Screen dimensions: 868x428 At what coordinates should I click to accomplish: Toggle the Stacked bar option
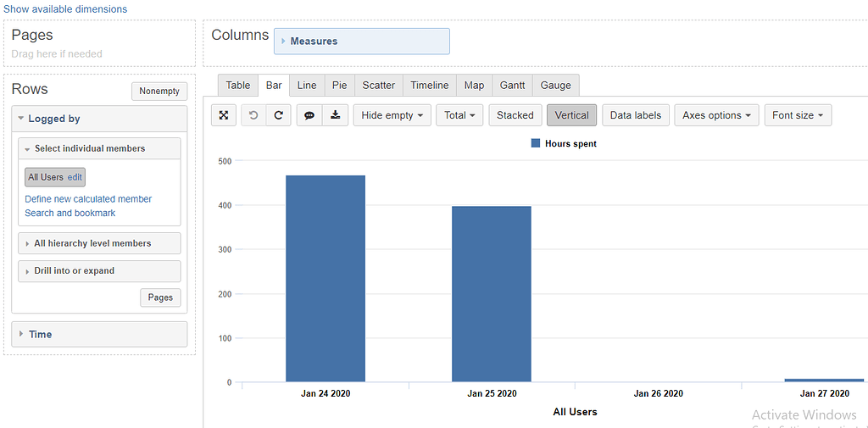pos(515,115)
